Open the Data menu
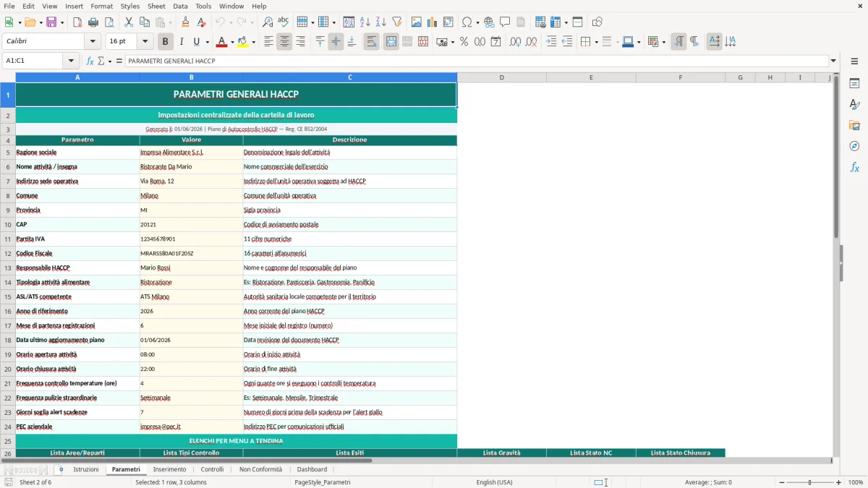This screenshot has height=488, width=868. [x=180, y=6]
